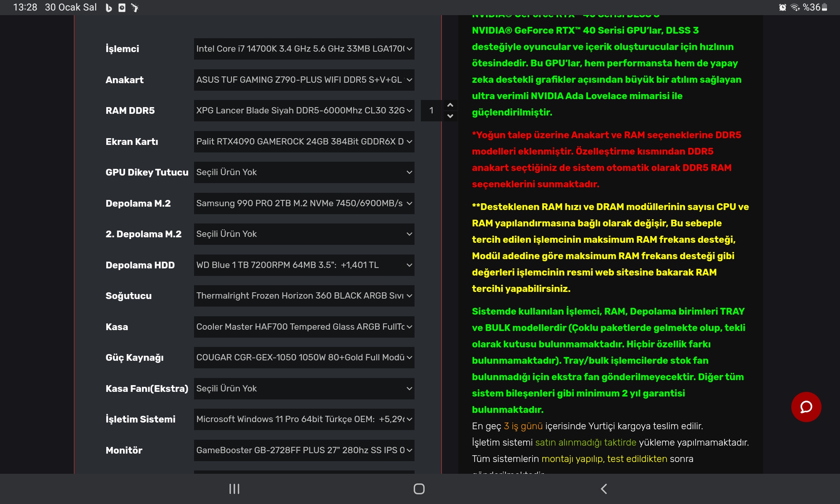Tap the Wi-Fi status icon

pos(795,8)
